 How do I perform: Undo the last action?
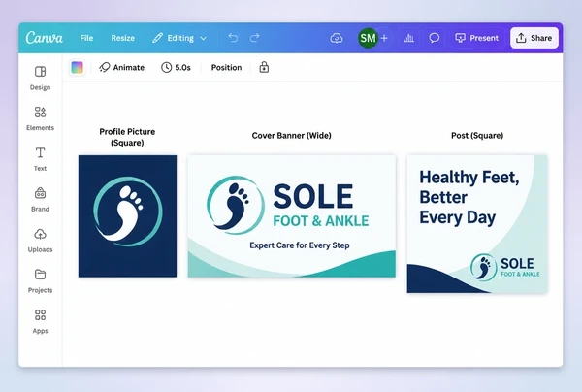point(233,38)
